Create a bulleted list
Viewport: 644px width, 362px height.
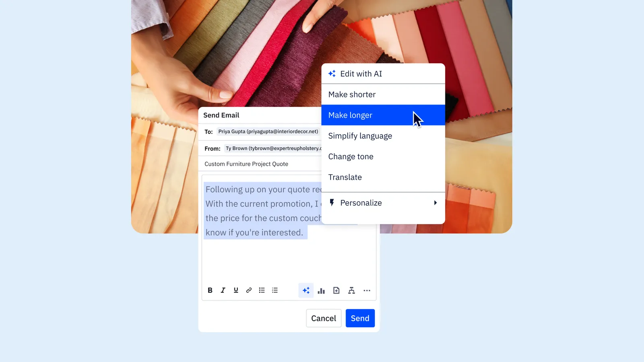coord(261,290)
